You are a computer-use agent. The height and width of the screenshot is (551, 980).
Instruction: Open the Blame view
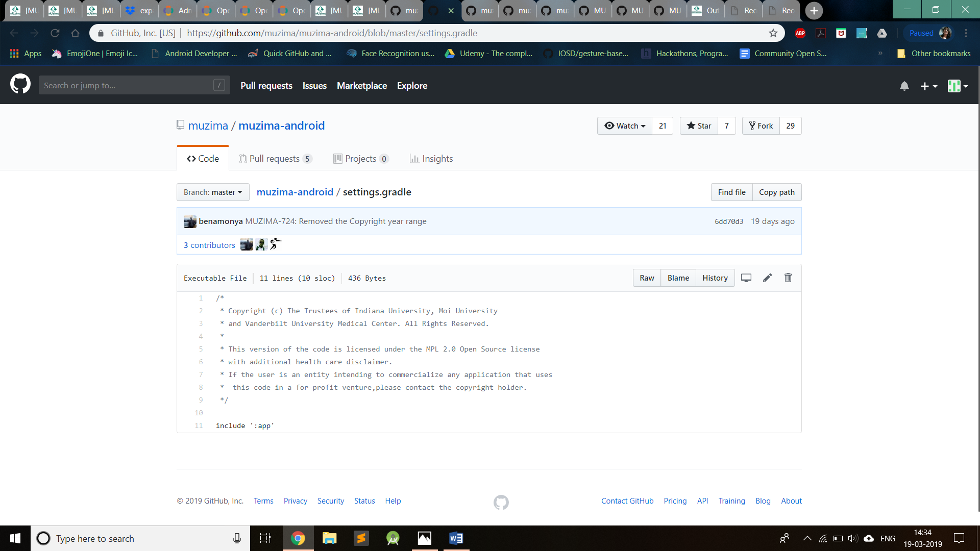point(678,278)
